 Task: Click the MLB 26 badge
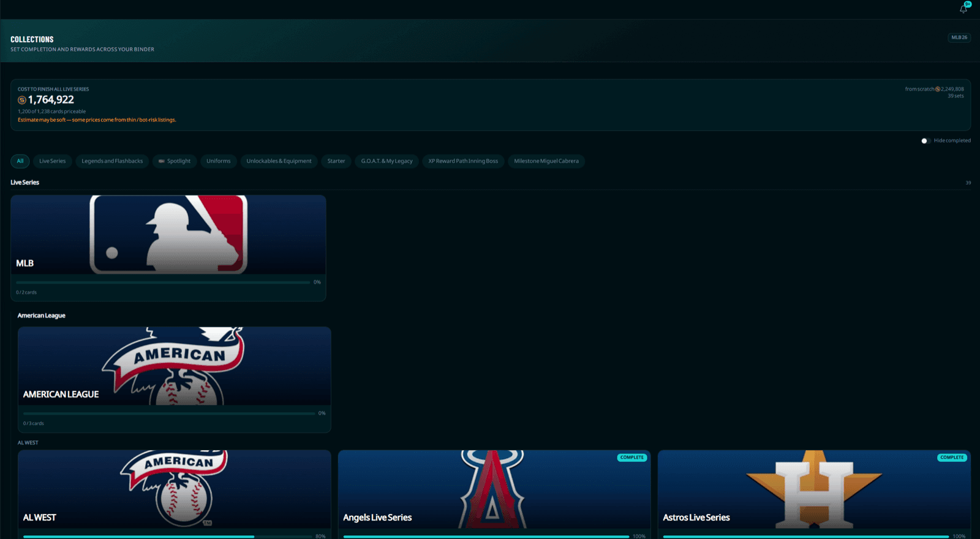click(959, 37)
